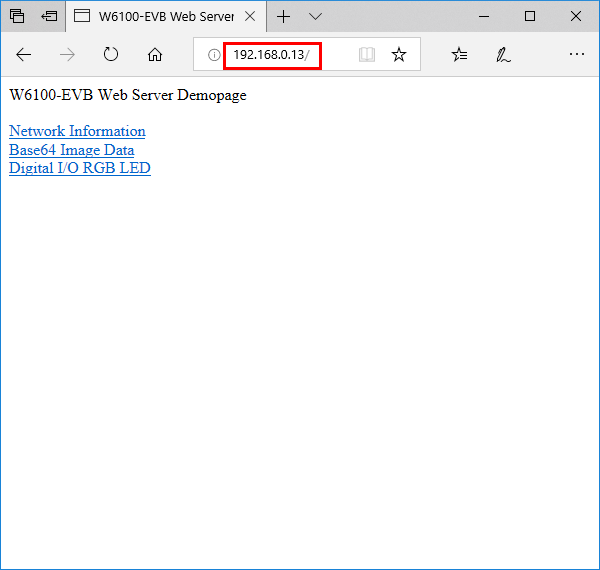Open the Network Information link
This screenshot has width=600, height=570.
pos(77,131)
